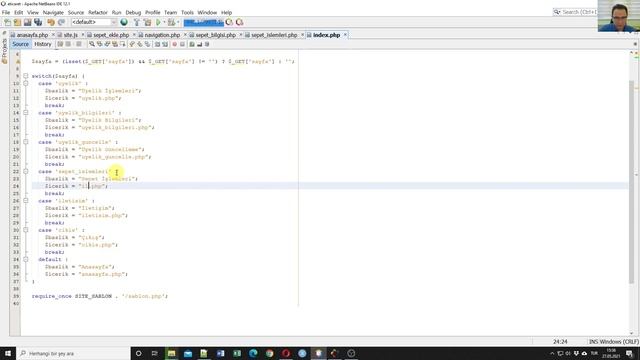Collapse the case 'iletisim' fold on line 26
The height and width of the screenshot is (360, 640).
(26, 201)
